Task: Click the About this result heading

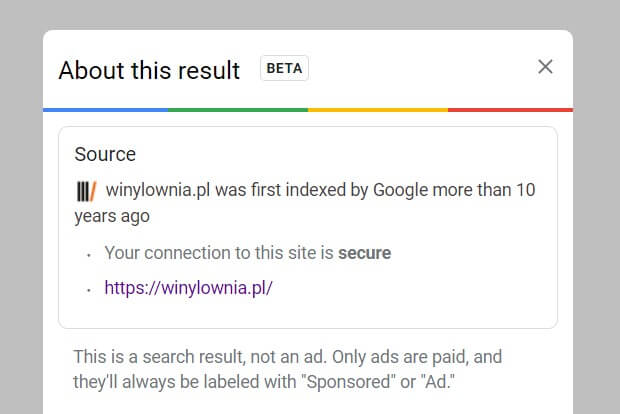Action: point(149,70)
